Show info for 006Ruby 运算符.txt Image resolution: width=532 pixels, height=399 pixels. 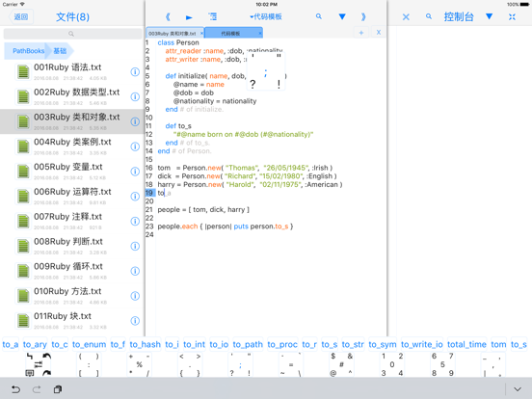pyautogui.click(x=135, y=196)
